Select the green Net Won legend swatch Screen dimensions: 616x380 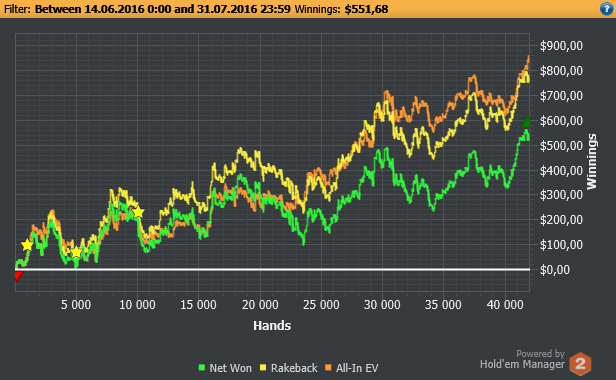(x=202, y=368)
